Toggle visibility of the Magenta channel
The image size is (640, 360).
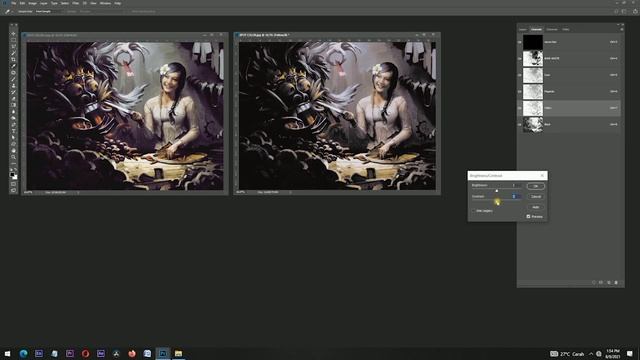520,91
